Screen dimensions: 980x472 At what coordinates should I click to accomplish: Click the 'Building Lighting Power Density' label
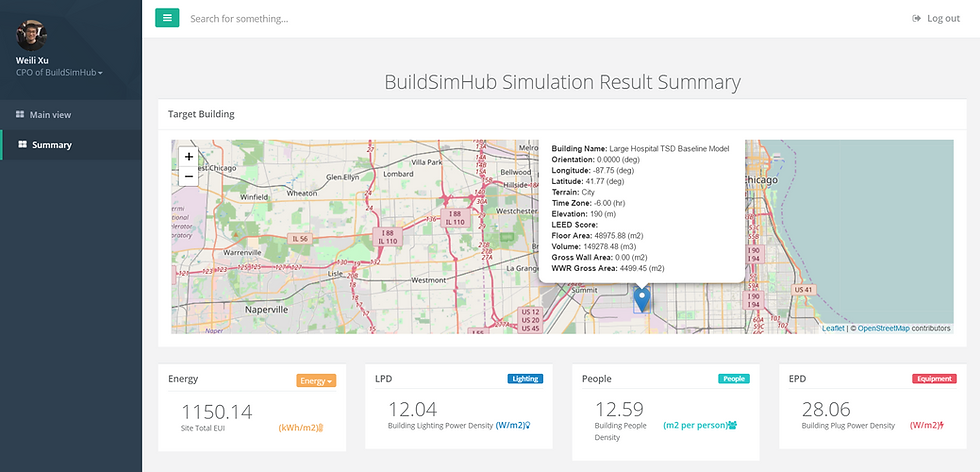click(440, 426)
